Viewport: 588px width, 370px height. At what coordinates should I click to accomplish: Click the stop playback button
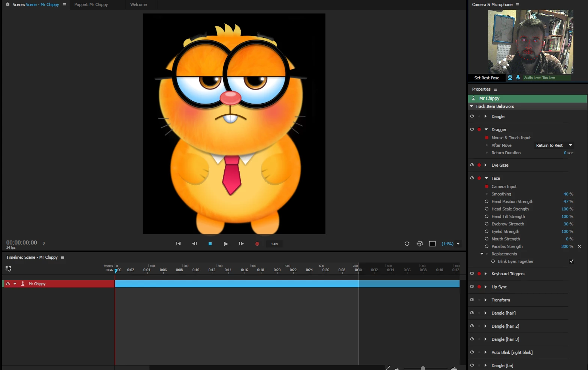tap(210, 244)
